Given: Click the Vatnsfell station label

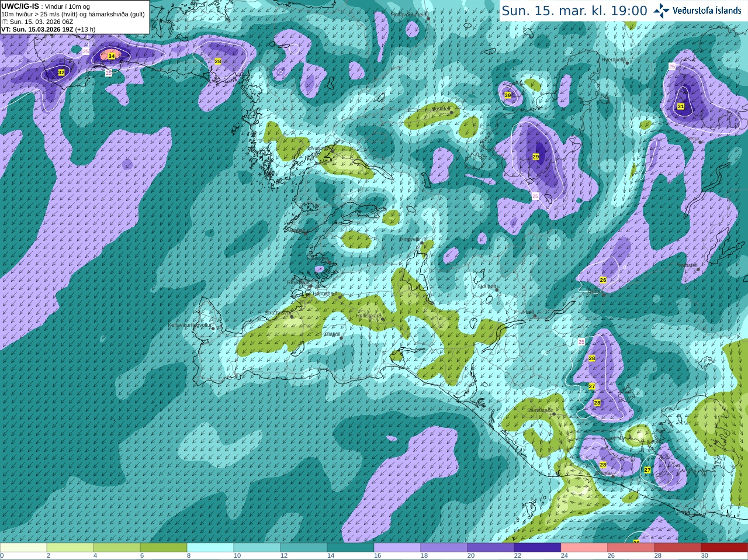Looking at the screenshot, I should pos(688,265).
